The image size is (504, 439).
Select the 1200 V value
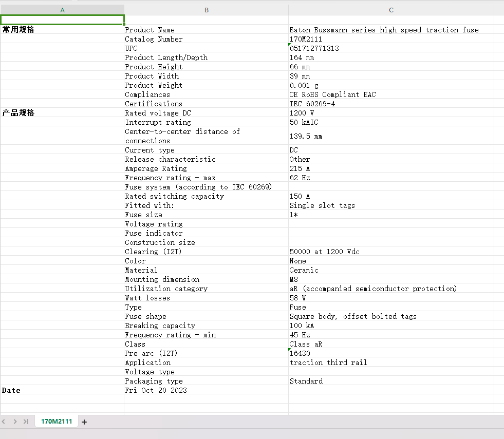coord(391,113)
